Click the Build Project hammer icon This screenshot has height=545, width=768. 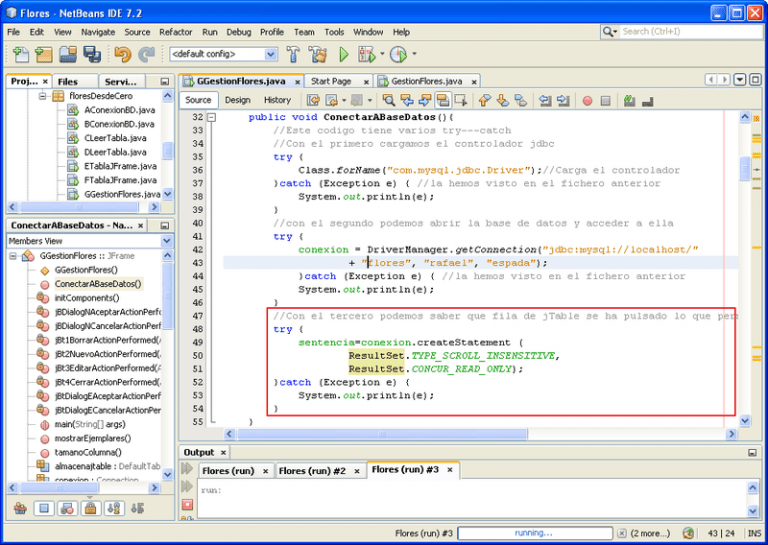click(293, 54)
